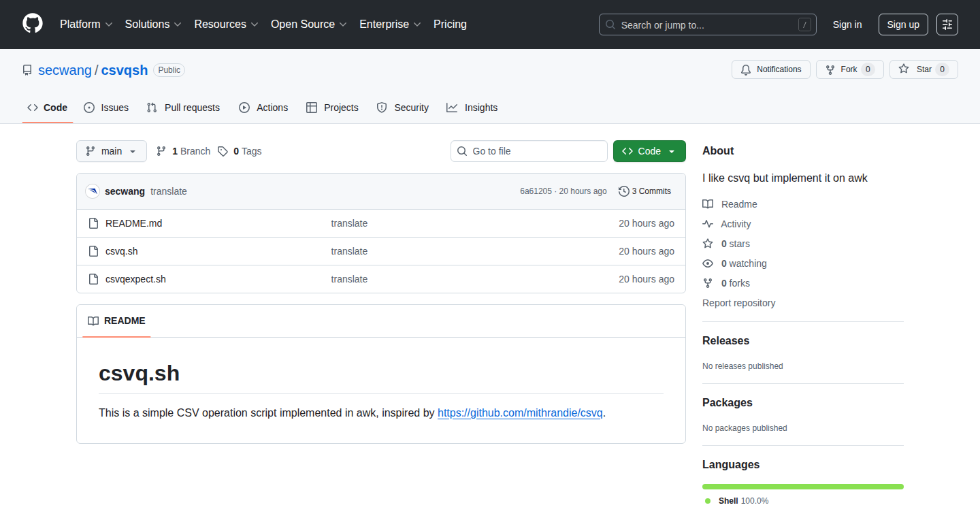
Task: Open the main branch selector dropdown
Action: coord(112,151)
